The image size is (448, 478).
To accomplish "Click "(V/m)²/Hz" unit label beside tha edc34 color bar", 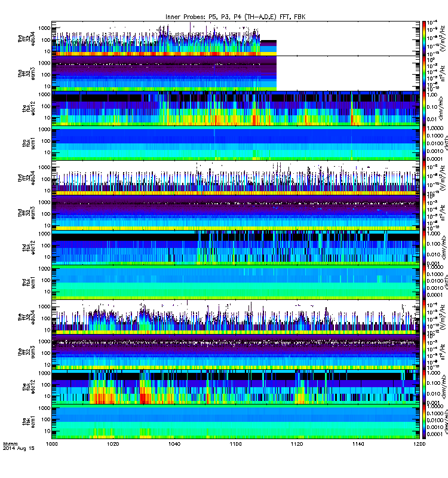I will tap(442, 38).
